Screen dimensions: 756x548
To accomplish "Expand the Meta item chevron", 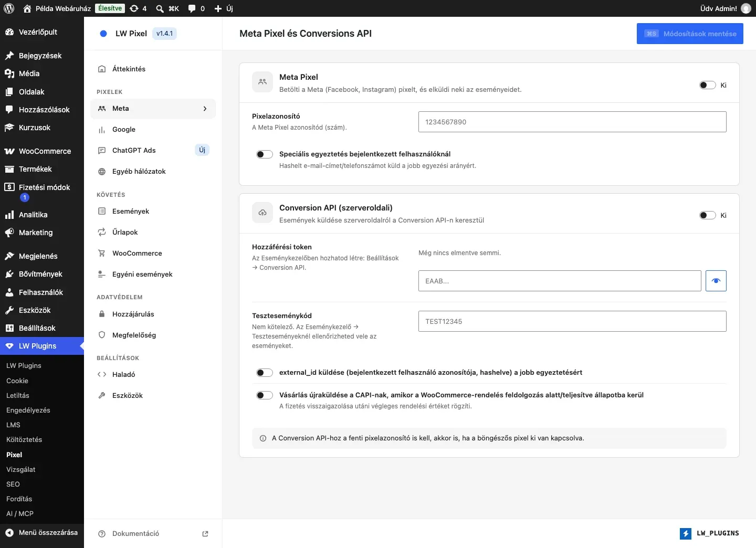I will (205, 109).
